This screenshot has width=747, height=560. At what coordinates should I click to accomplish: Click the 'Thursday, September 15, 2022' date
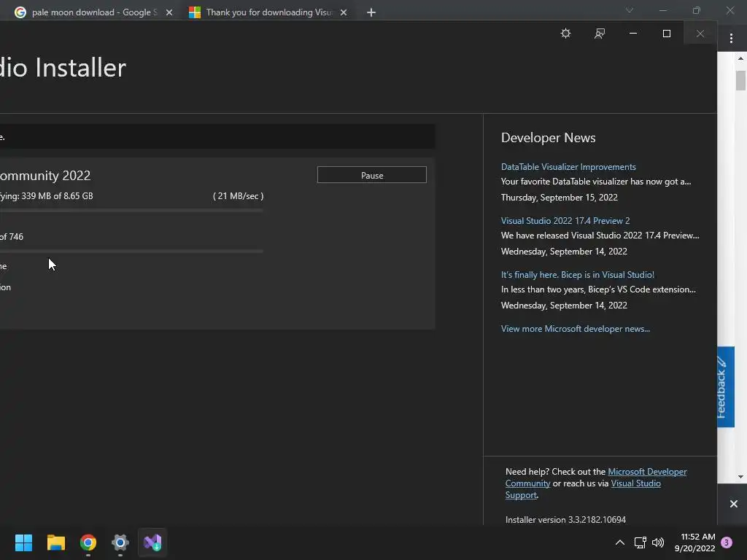(559, 197)
